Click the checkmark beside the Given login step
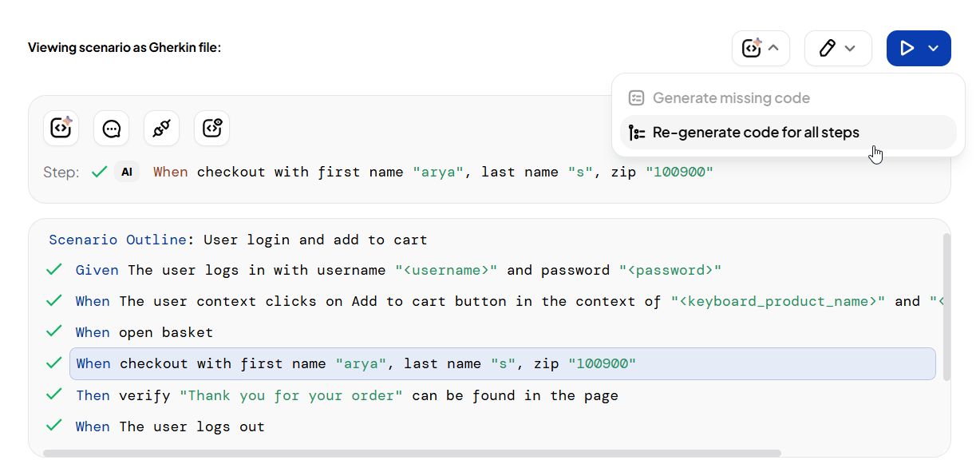The image size is (980, 476). (54, 270)
